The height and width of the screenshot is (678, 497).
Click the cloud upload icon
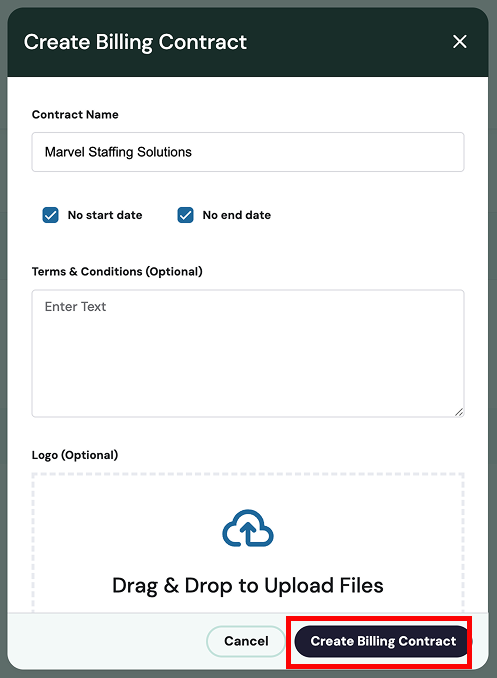pyautogui.click(x=248, y=528)
